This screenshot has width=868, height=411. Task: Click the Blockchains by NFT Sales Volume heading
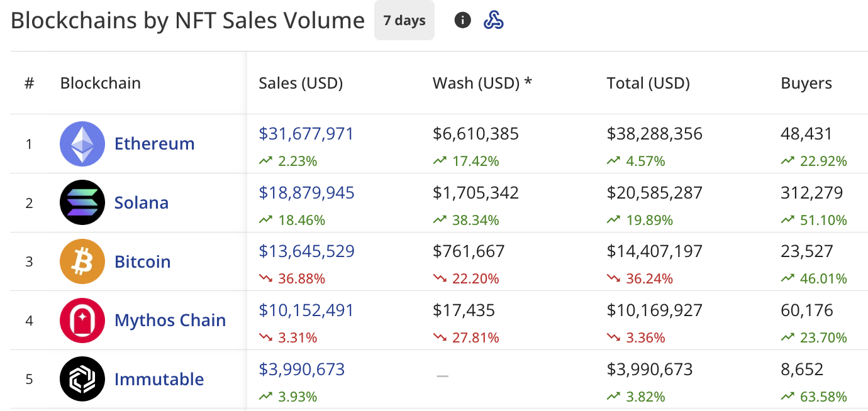pyautogui.click(x=188, y=21)
